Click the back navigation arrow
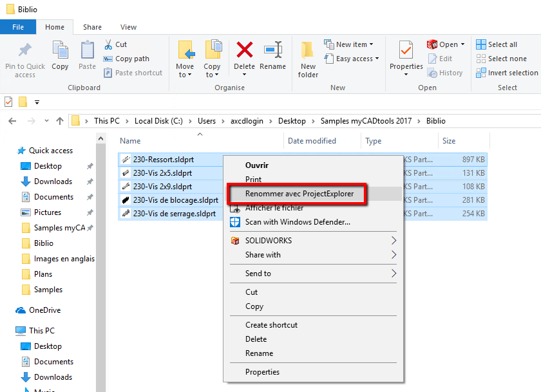This screenshot has width=541, height=392. click(12, 120)
